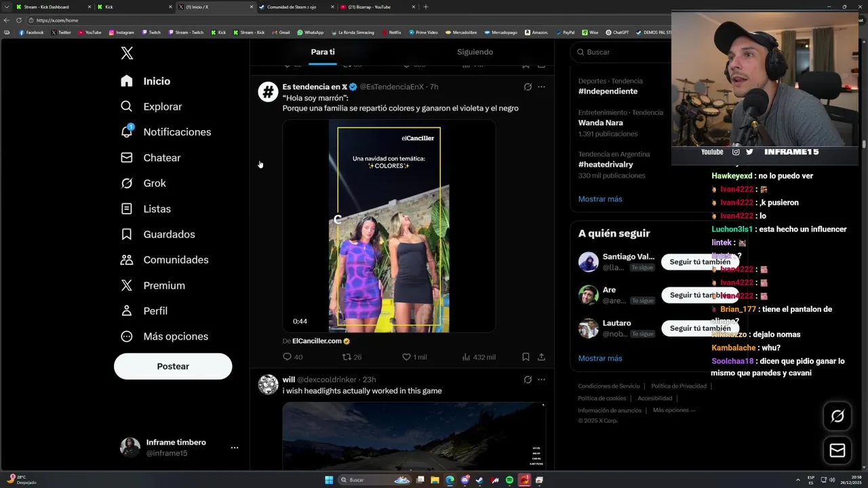
Task: Open Listas in the sidebar
Action: point(145,209)
